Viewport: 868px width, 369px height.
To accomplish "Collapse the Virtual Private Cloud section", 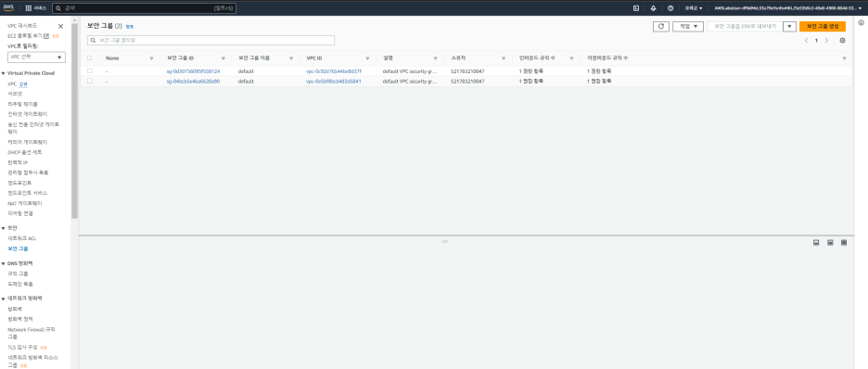I will 4,73.
